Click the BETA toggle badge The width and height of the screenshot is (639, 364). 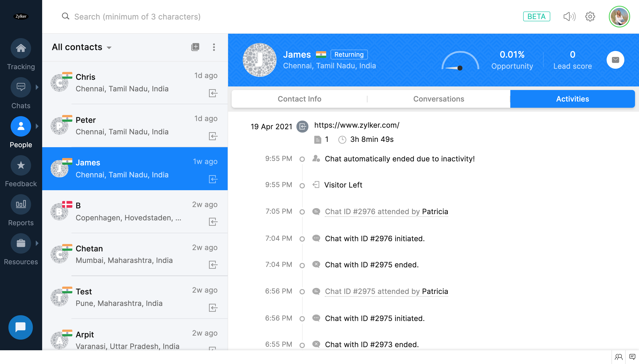pos(536,17)
